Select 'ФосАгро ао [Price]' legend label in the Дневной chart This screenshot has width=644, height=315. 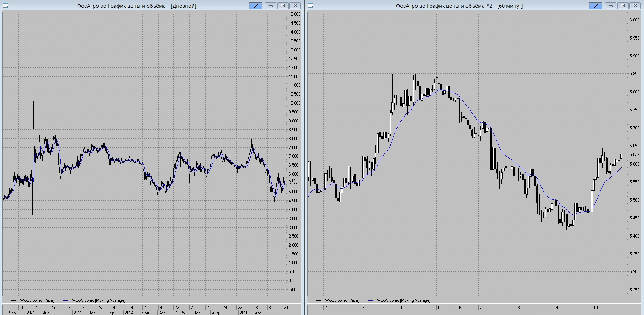pyautogui.click(x=37, y=300)
